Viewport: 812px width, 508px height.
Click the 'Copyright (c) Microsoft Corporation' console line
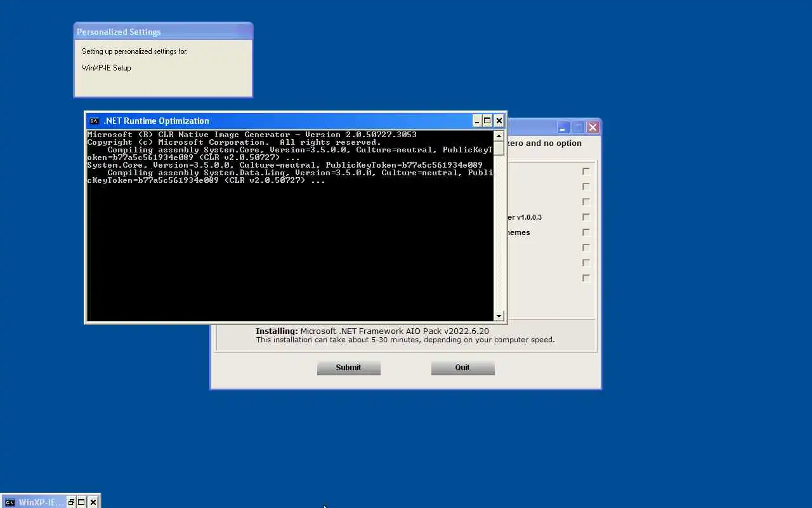click(234, 142)
